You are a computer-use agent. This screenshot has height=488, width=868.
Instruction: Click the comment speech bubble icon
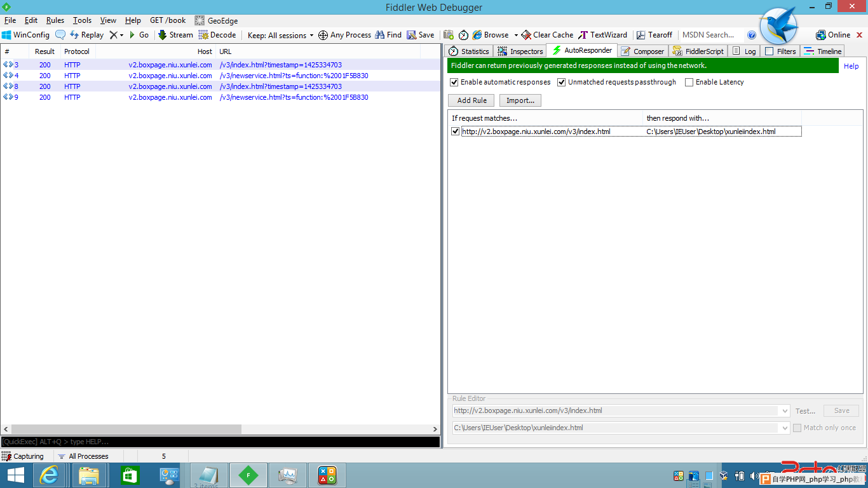pos(60,35)
